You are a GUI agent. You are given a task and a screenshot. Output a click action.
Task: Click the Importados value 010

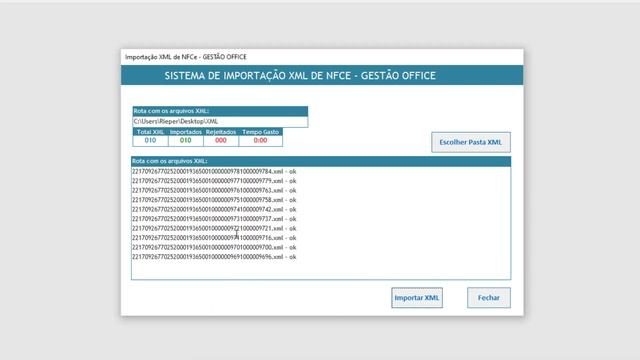pos(186,140)
